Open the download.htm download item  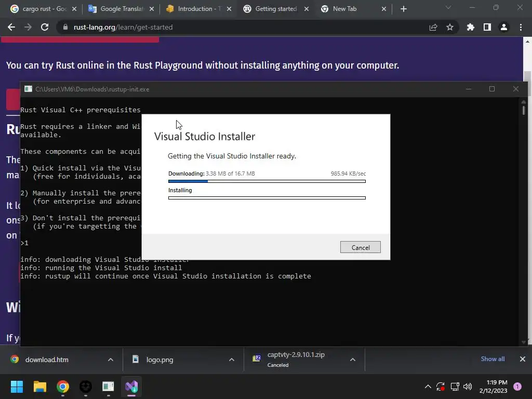pos(47,360)
